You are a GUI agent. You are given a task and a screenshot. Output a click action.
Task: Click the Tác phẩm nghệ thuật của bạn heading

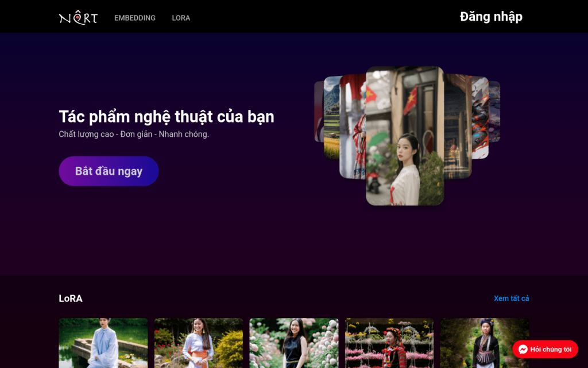[x=167, y=117]
